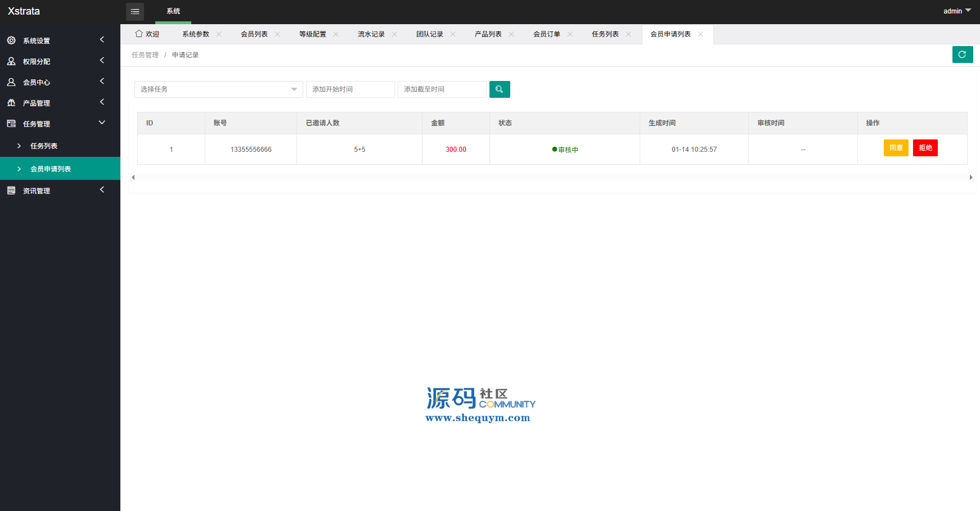Switch to the 会员订单 tab
The width and height of the screenshot is (980, 511).
546,34
